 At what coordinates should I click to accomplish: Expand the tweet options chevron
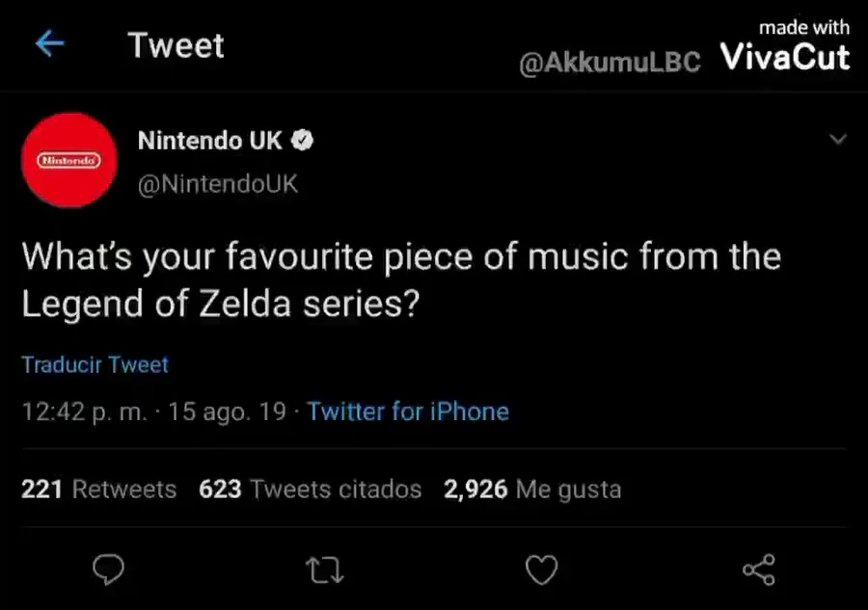tap(838, 141)
